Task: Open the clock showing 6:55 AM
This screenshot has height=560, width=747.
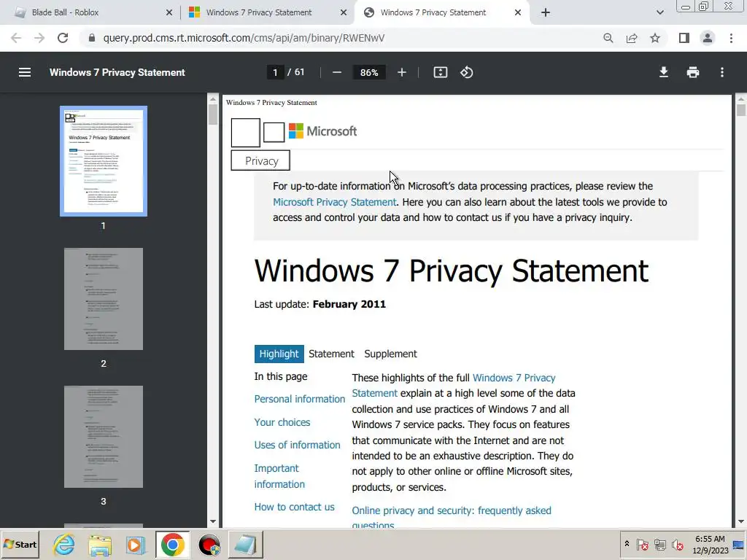Action: coord(710,545)
